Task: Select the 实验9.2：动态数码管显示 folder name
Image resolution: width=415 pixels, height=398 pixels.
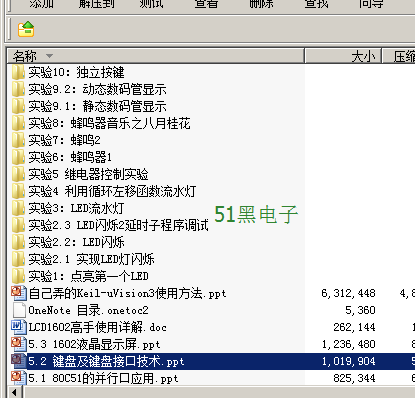Action: pos(97,89)
